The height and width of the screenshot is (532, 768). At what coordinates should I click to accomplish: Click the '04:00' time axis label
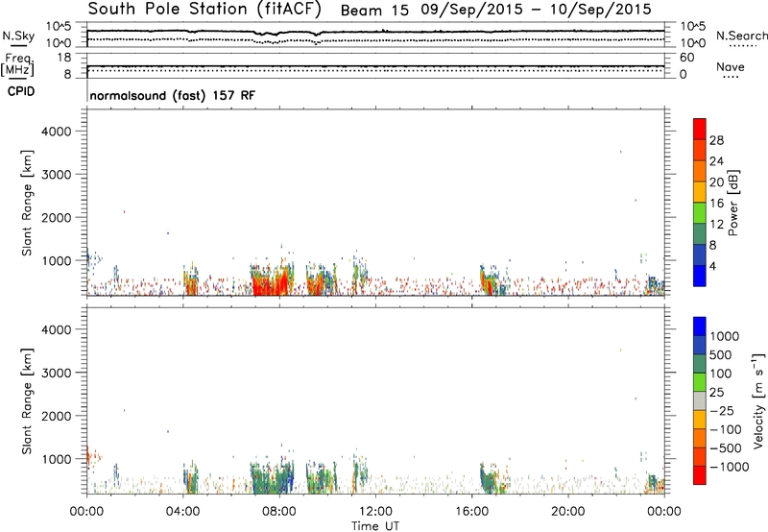point(182,512)
